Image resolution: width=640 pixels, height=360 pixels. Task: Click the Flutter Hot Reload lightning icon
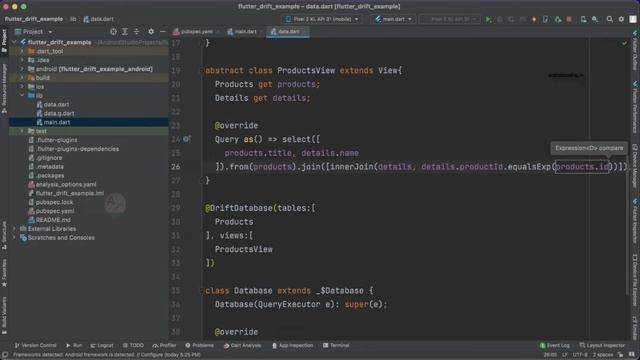534,19
